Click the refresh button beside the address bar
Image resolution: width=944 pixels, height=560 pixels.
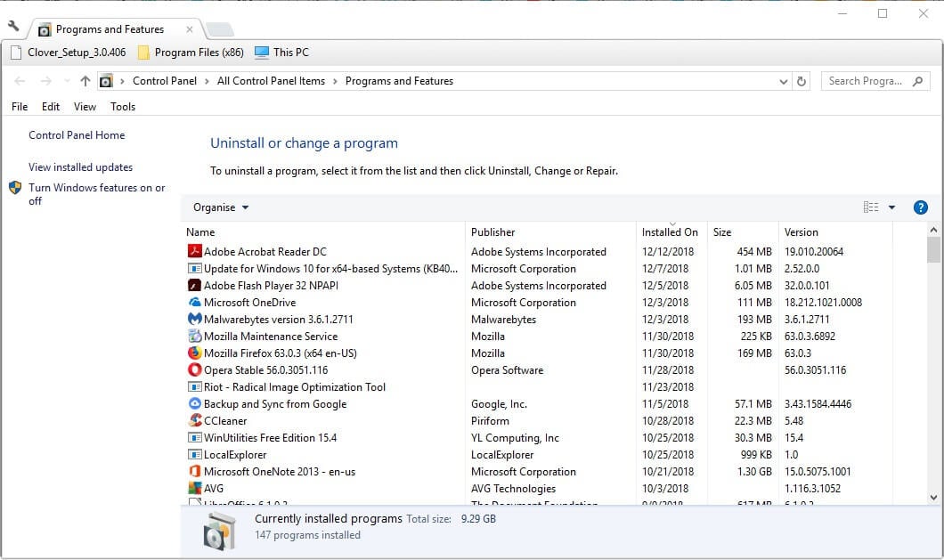[x=802, y=81]
